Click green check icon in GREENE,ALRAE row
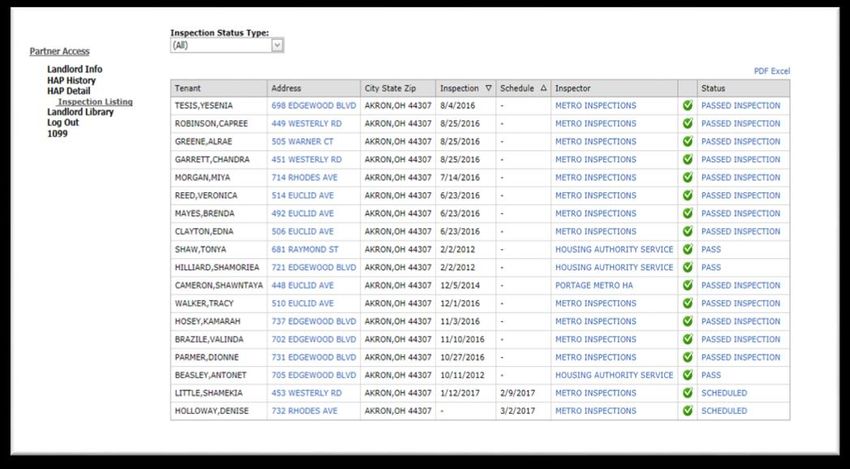 click(687, 142)
